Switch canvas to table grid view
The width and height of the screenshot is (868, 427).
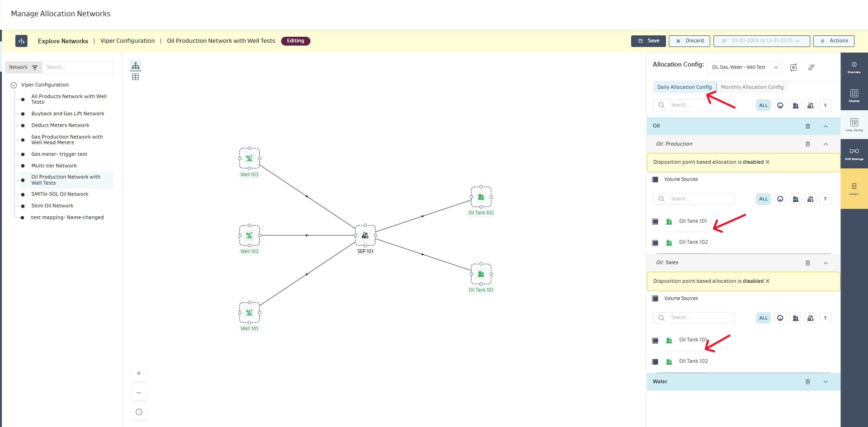pos(135,77)
